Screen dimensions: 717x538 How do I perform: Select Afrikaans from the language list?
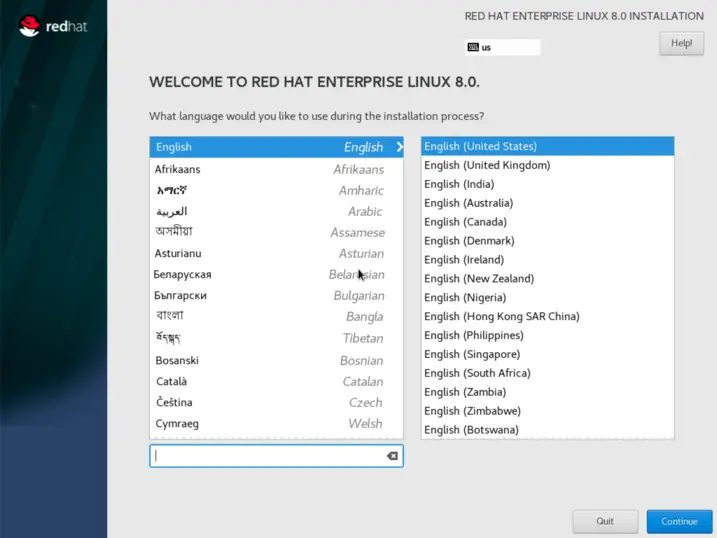[276, 169]
